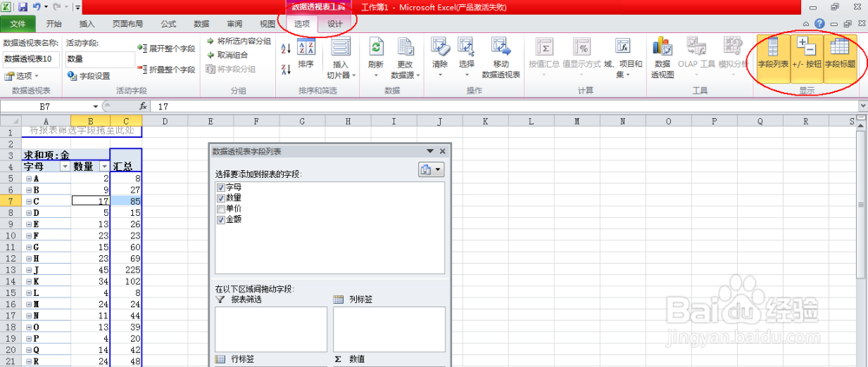Open field list layout options dropdown
This screenshot has height=367, width=868.
pyautogui.click(x=431, y=170)
